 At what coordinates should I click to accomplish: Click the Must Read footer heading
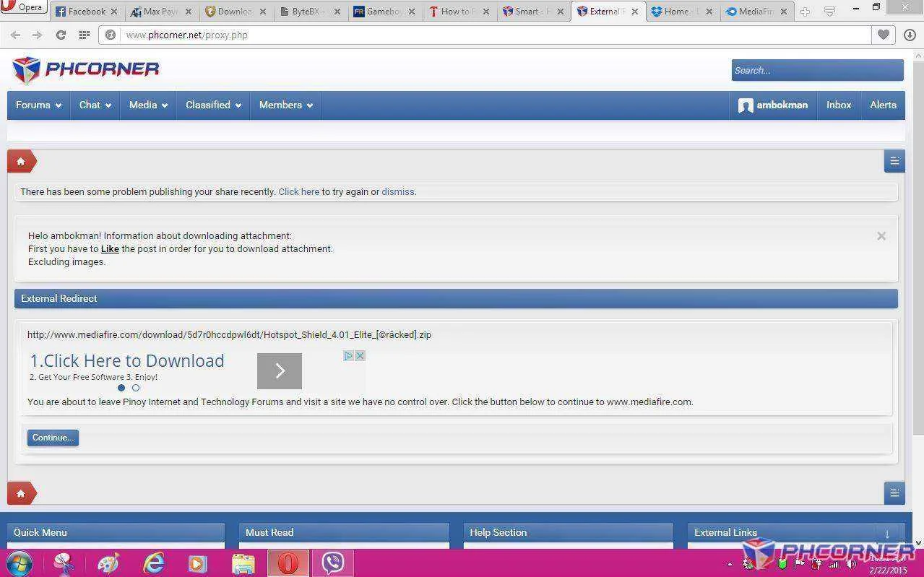pyautogui.click(x=269, y=533)
